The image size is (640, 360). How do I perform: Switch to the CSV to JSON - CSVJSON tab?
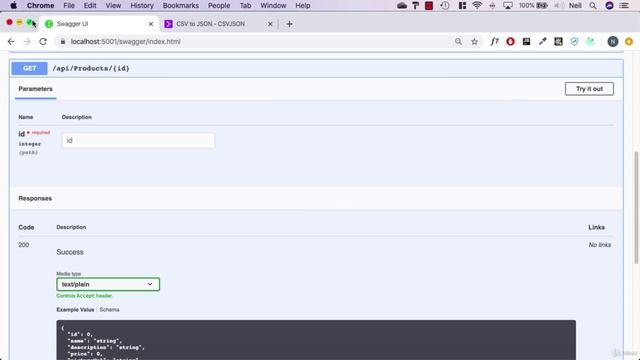(218, 24)
